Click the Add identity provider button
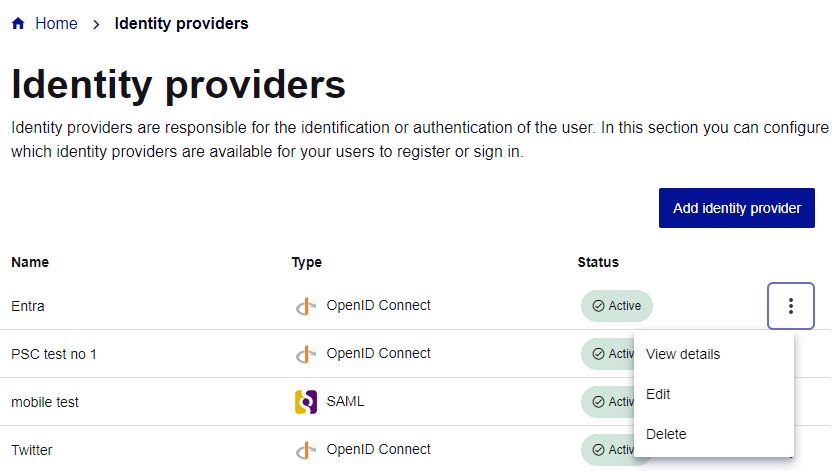Image resolution: width=835 pixels, height=471 pixels. (736, 208)
